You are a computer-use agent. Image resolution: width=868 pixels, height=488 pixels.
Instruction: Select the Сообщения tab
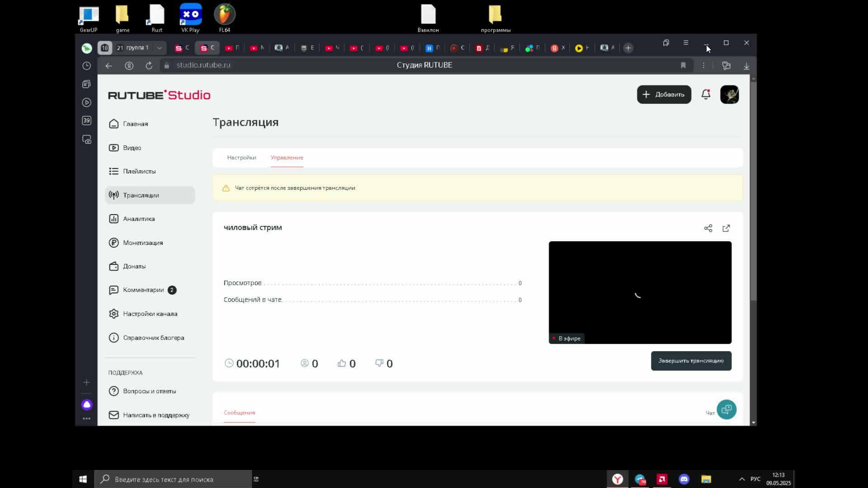pos(239,413)
